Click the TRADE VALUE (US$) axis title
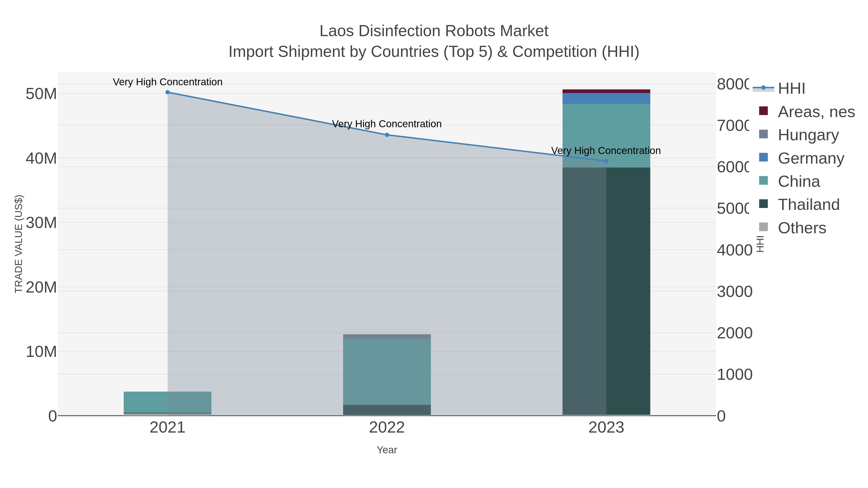Image resolution: width=868 pixels, height=488 pixels. click(x=19, y=244)
